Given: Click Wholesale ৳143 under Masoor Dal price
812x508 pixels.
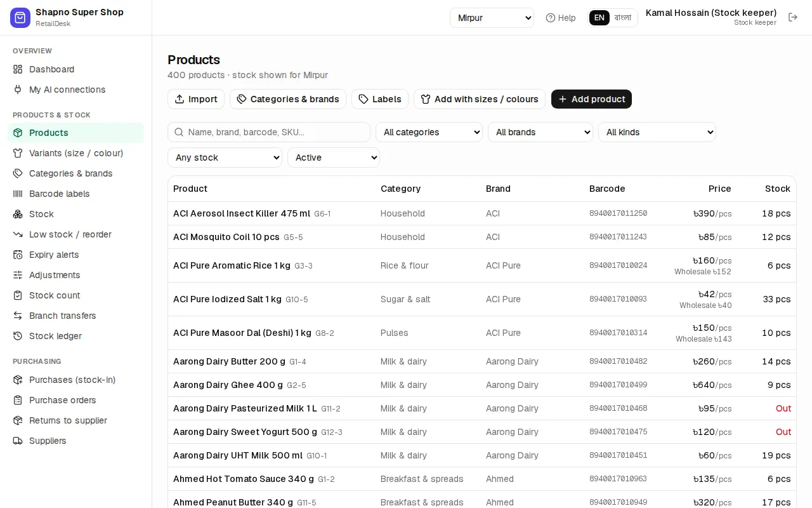Looking at the screenshot, I should [704, 339].
